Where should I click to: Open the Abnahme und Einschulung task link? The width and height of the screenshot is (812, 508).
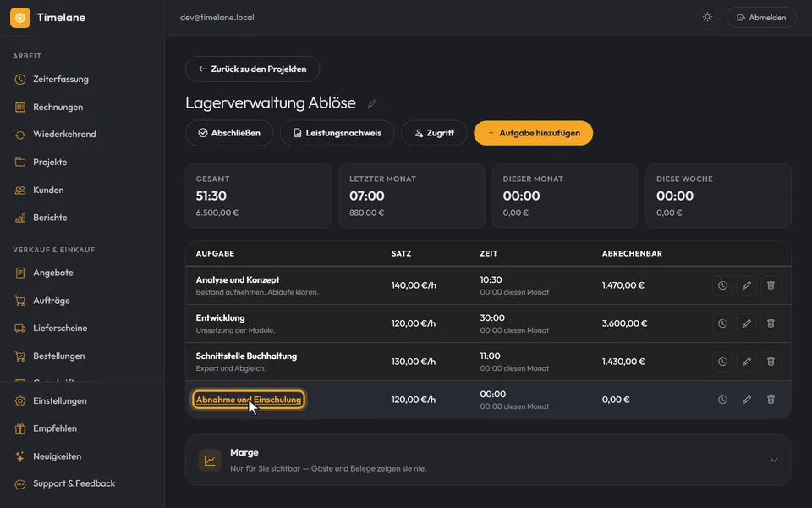249,400
